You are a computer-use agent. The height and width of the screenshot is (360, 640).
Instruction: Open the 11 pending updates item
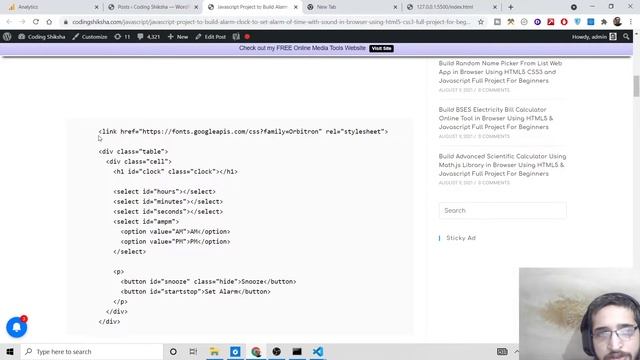[x=122, y=37]
